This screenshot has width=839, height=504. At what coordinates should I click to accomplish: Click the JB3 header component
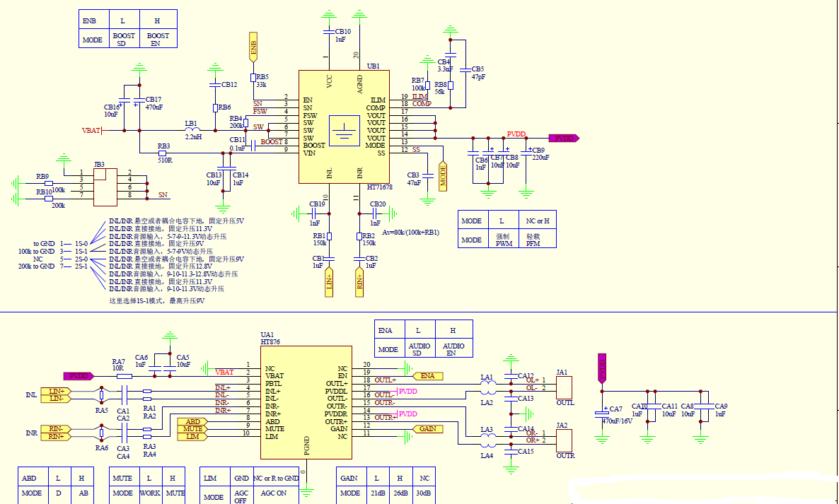(105, 187)
